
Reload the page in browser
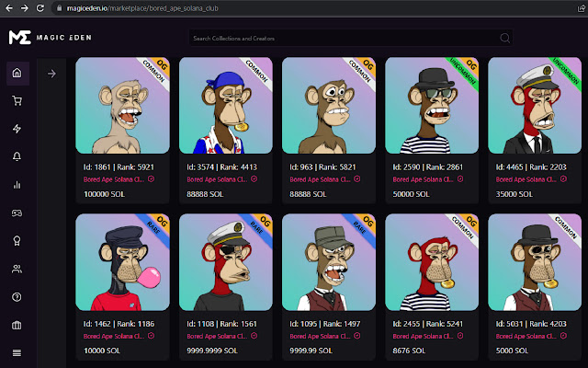40,8
